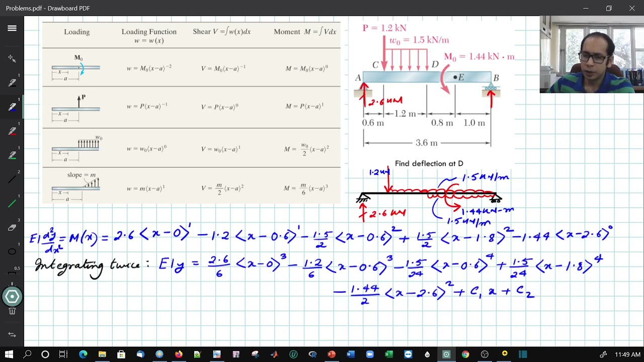
Task: Click the 'M0 = 1.44 kN · m' label
Action: pyautogui.click(x=479, y=57)
